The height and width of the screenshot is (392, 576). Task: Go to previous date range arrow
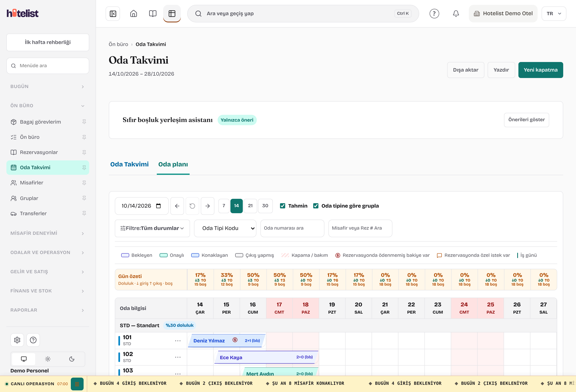pyautogui.click(x=177, y=206)
